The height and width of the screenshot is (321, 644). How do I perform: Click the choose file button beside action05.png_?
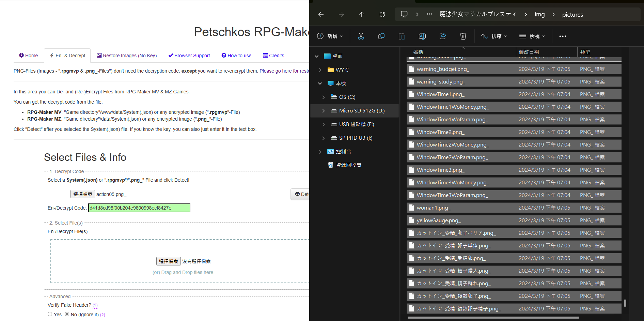pos(83,194)
